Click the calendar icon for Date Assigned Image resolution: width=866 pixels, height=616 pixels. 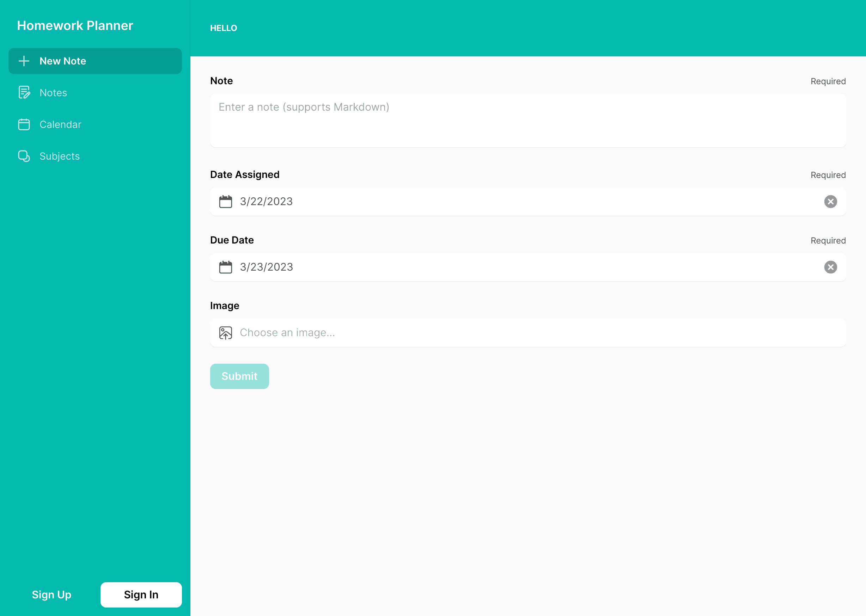pos(226,201)
